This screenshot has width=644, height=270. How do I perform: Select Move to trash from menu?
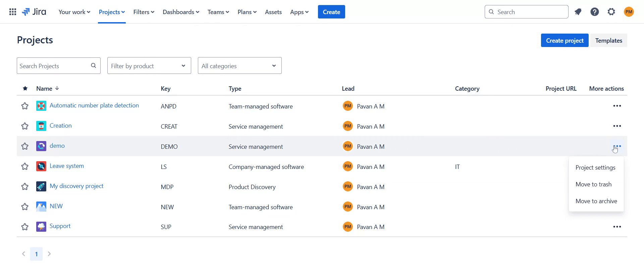593,184
